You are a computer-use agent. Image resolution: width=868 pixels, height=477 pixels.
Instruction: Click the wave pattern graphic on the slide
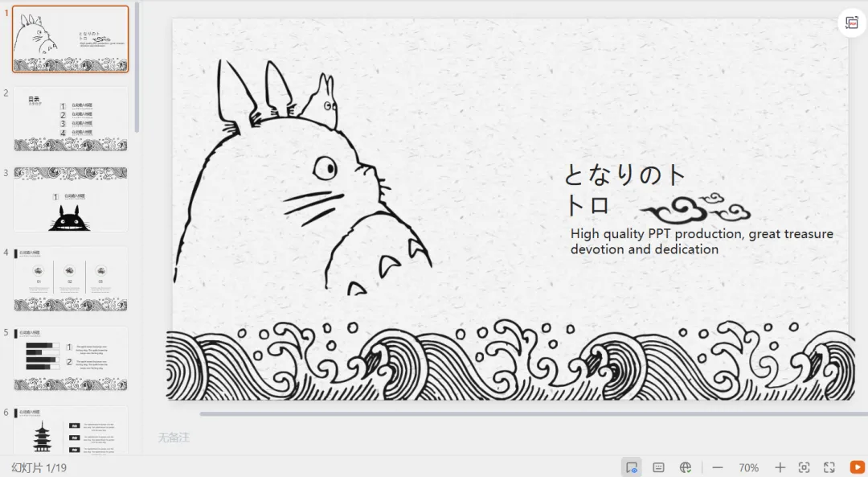(x=510, y=360)
